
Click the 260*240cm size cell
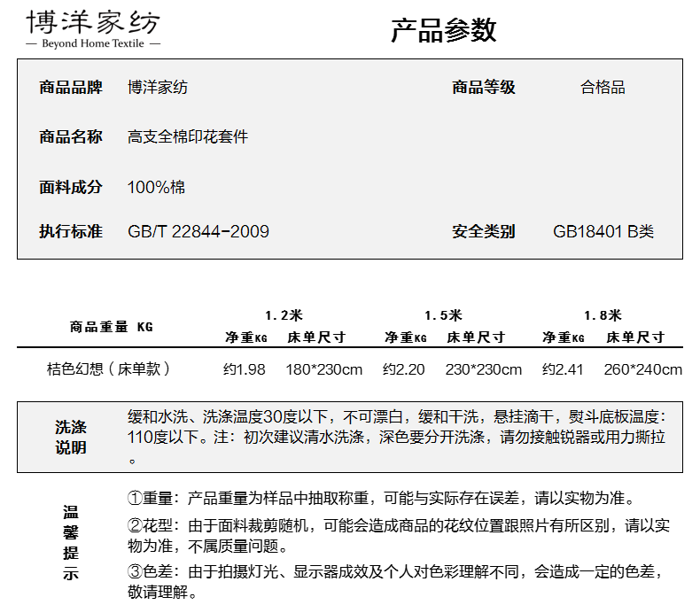pos(643,369)
